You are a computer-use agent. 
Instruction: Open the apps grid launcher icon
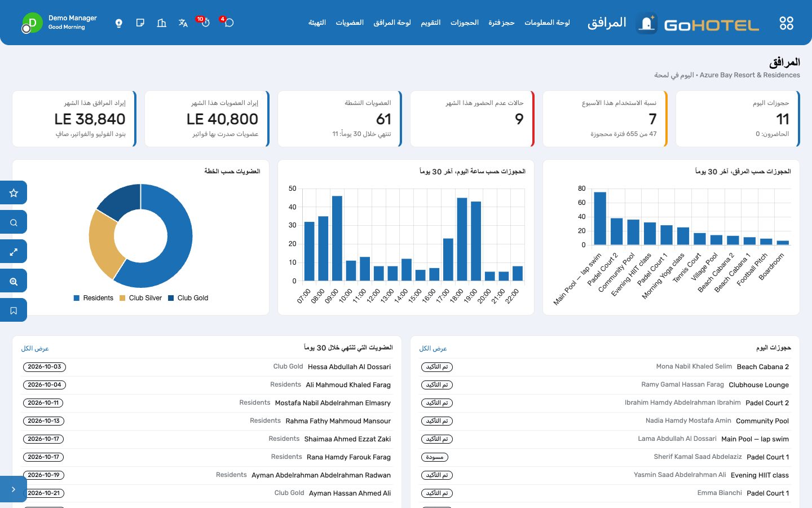(x=786, y=23)
